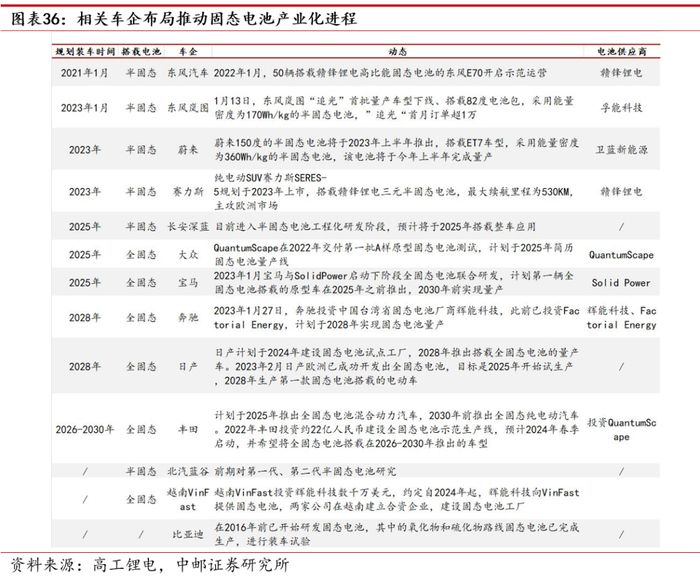Viewport: 700px width, 580px height.
Task: Click the 半固态 cell in the 北汽蓝谷 row
Action: [x=141, y=471]
